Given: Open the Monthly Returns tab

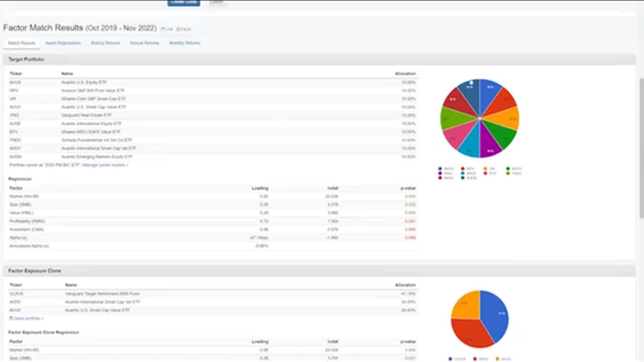Looking at the screenshot, I should [x=185, y=43].
